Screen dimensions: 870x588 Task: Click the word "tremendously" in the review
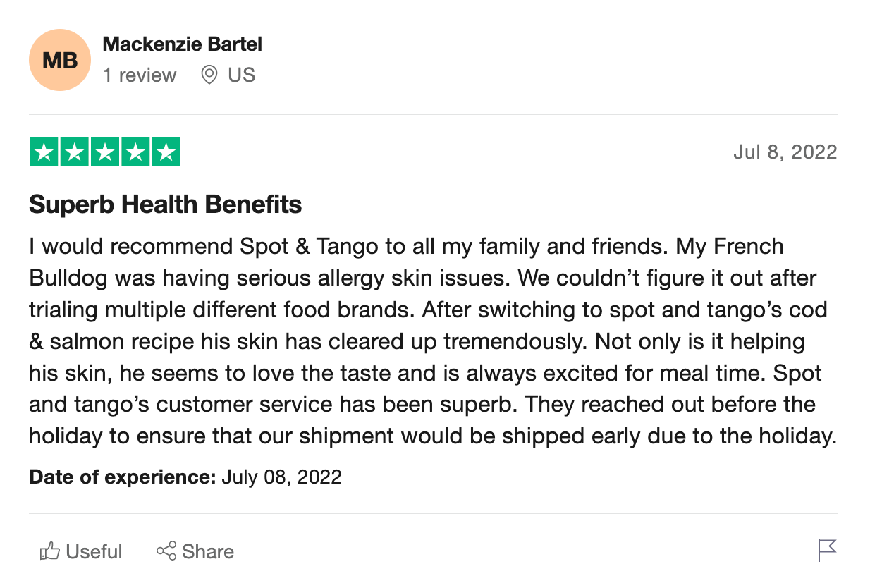point(515,342)
